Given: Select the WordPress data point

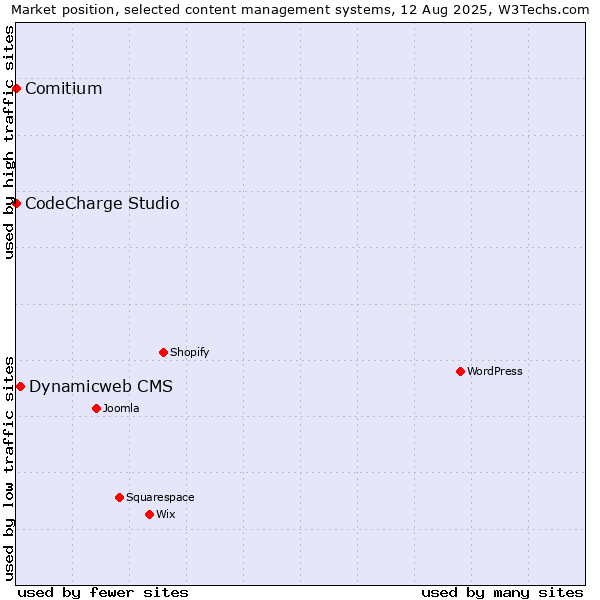Looking at the screenshot, I should pyautogui.click(x=460, y=371).
